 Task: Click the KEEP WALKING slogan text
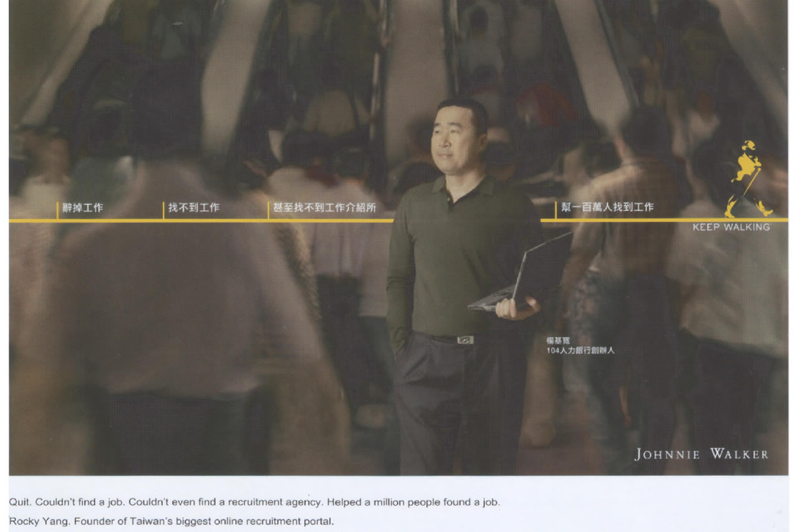(731, 227)
